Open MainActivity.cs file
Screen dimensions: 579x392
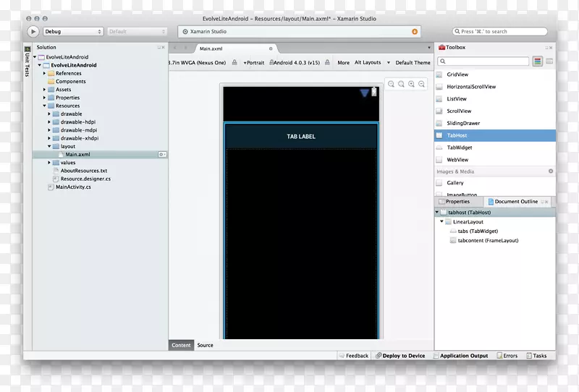coord(73,187)
